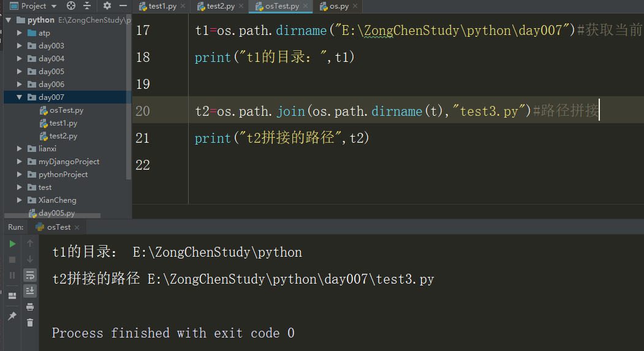Screen dimensions: 644x351
Task: Switch to the test1.py editor tab
Action: (x=159, y=7)
